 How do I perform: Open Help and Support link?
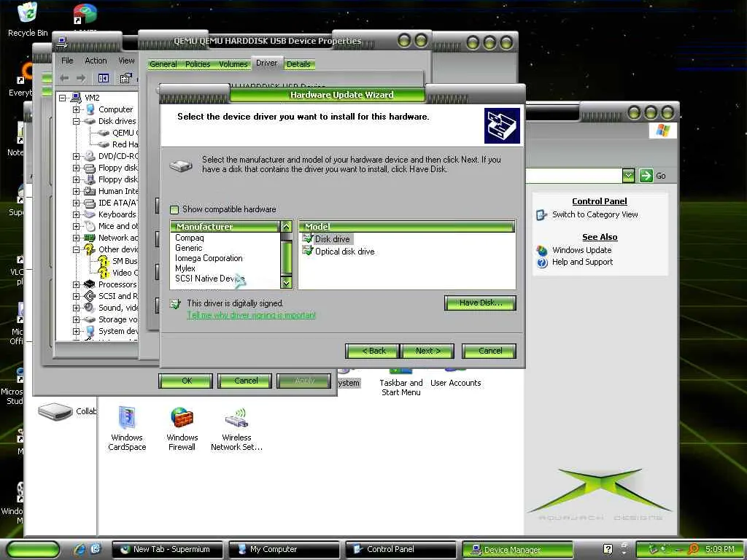pos(582,262)
